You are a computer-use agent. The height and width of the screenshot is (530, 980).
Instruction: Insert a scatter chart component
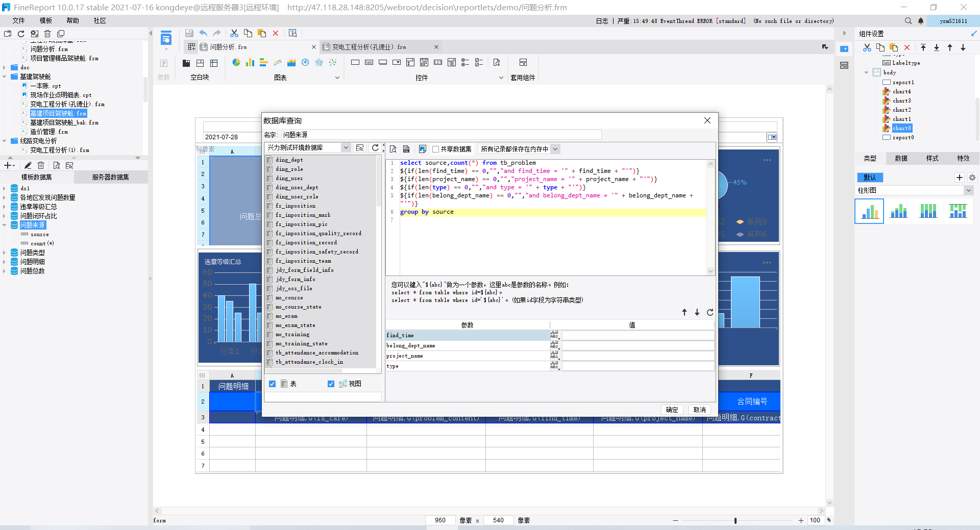click(x=333, y=62)
